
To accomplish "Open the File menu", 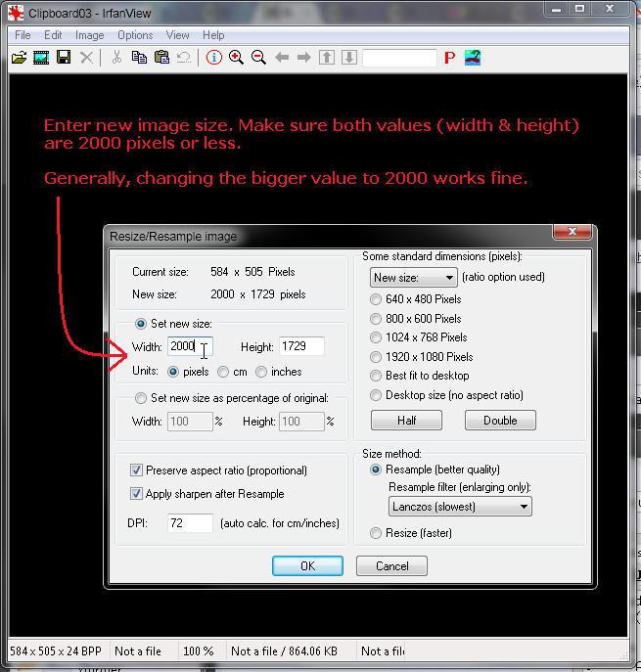I will (23, 35).
